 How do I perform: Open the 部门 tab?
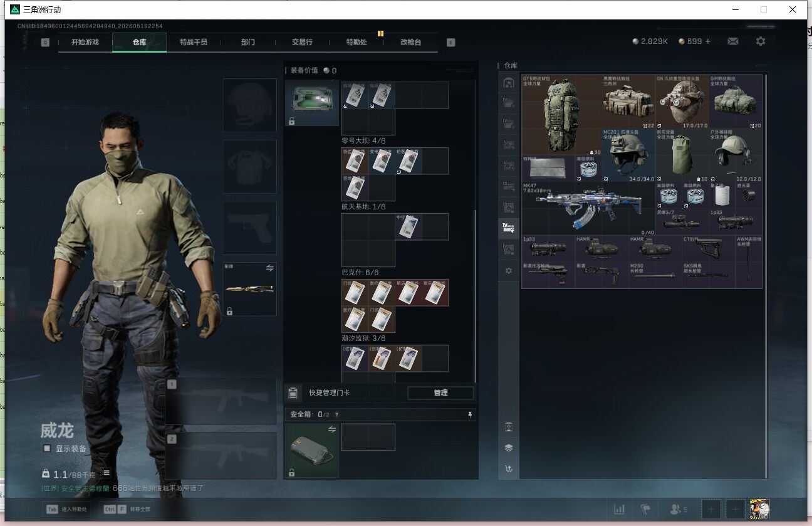248,42
